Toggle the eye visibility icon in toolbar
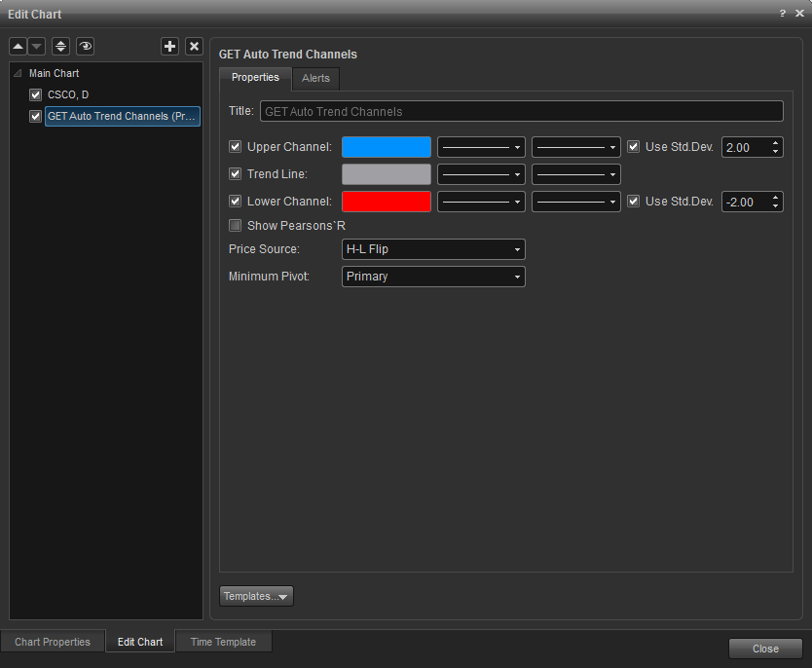The image size is (812, 668). pos(85,47)
